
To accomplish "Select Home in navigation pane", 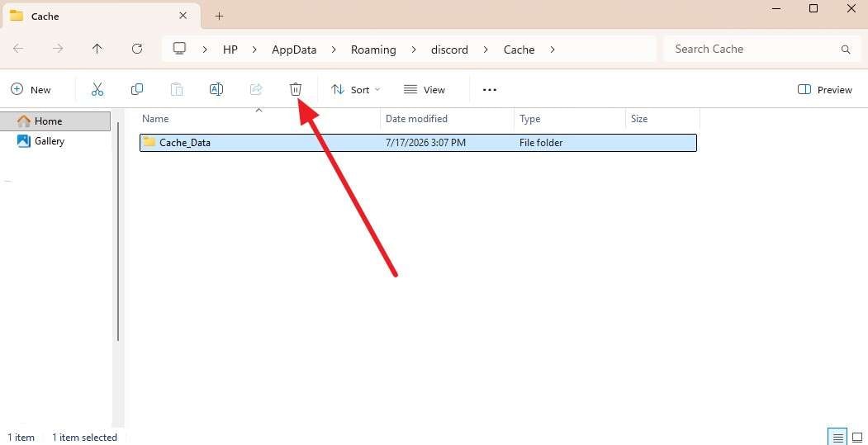I will (55, 121).
